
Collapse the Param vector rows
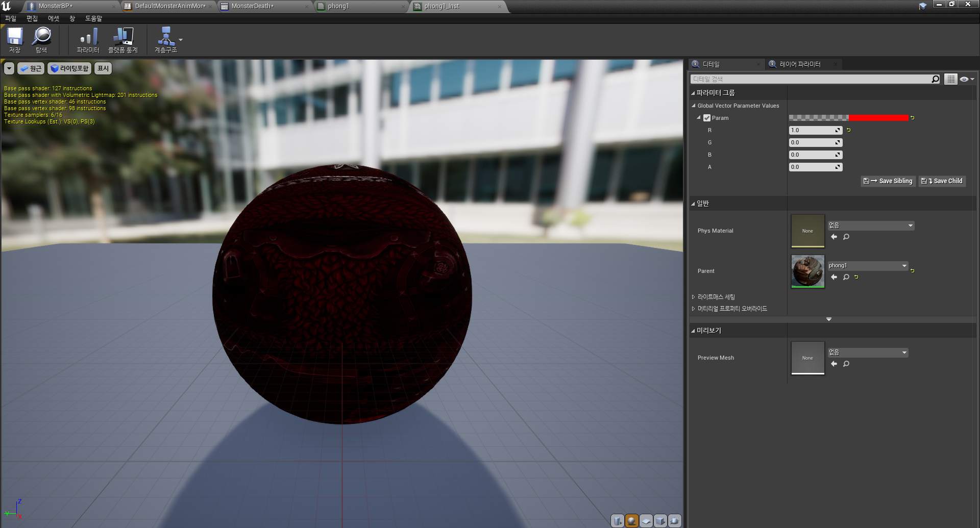click(699, 118)
